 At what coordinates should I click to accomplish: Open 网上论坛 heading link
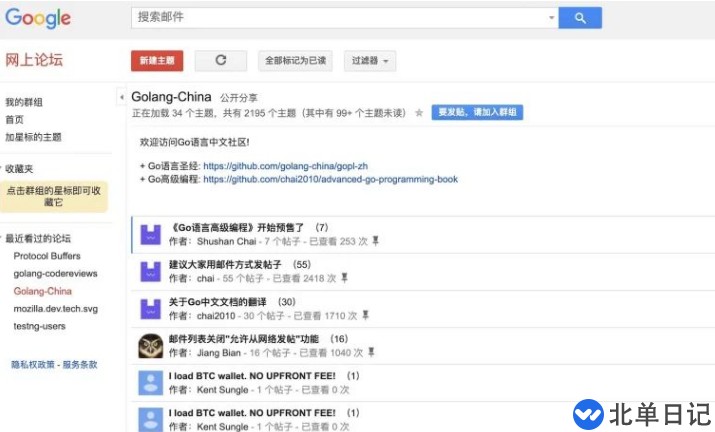(34, 60)
